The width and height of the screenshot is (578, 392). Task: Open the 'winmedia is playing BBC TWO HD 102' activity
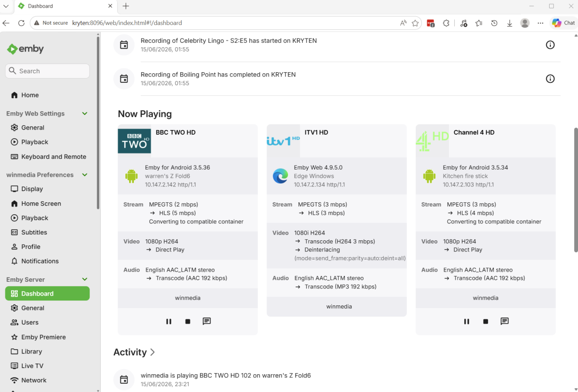[x=225, y=375]
